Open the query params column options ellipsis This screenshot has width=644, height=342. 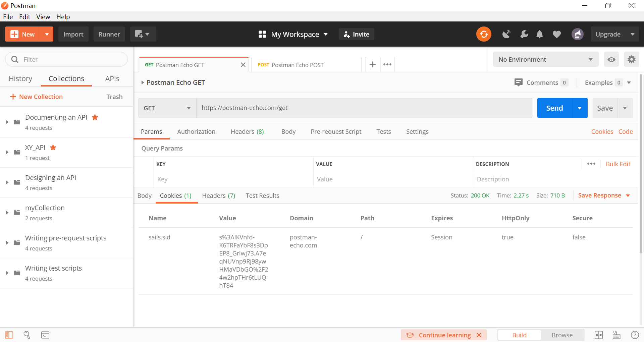tap(591, 164)
